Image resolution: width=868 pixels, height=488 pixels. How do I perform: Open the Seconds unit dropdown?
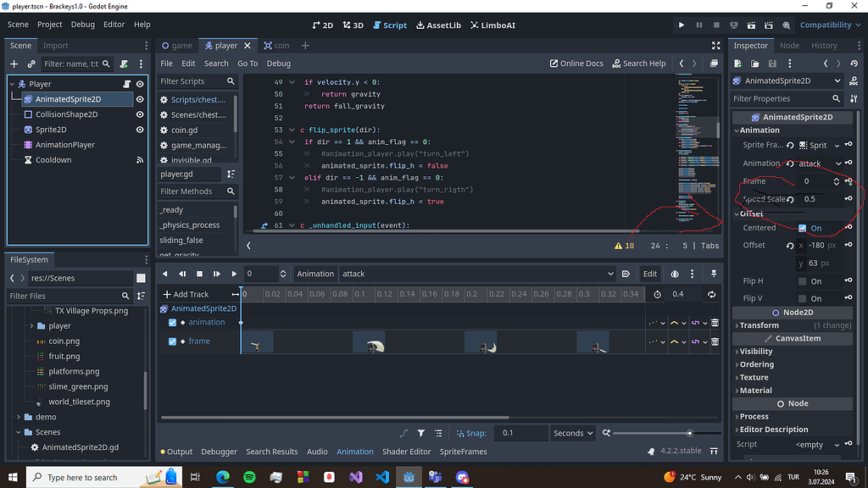(573, 433)
